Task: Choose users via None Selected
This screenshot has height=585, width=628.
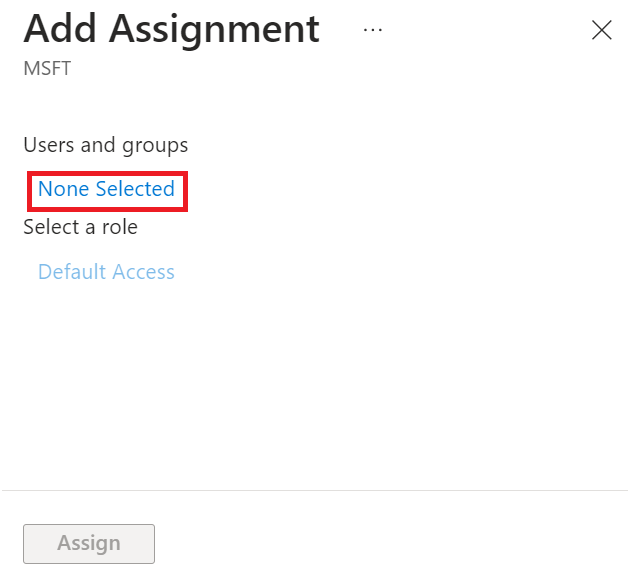Action: (x=106, y=189)
